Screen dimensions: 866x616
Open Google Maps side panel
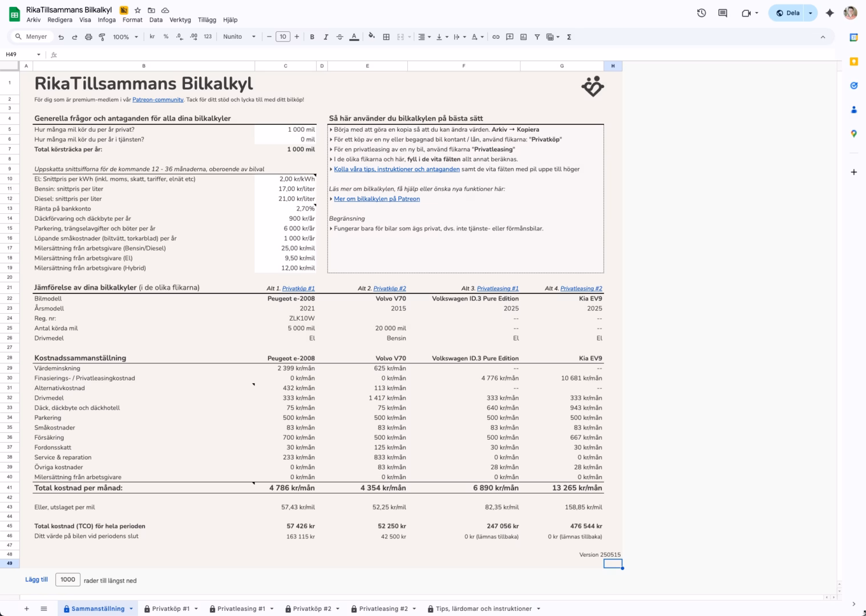click(x=854, y=133)
